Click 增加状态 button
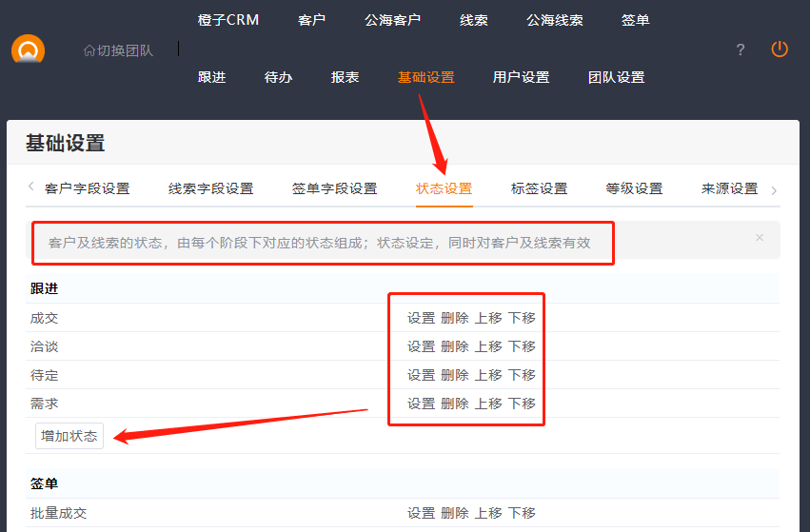The image size is (810, 532). 69,436
